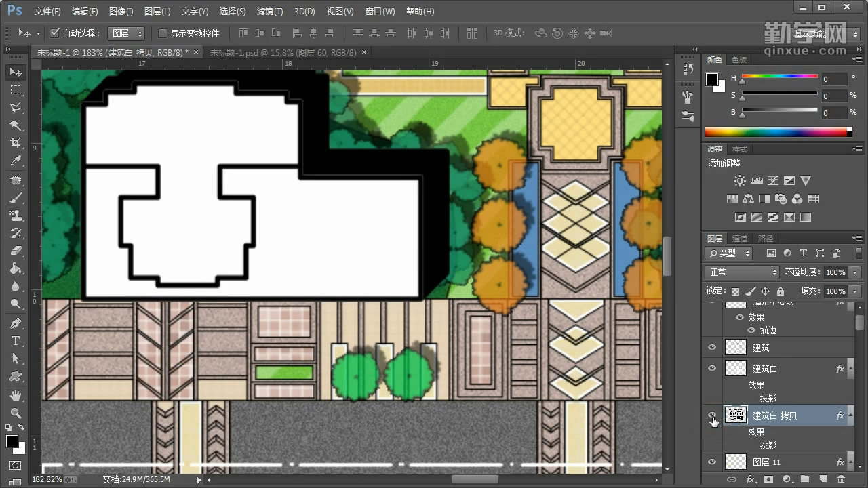Screen dimensions: 868x488
Task: Open the tool preset picker arrow
Action: point(38,33)
